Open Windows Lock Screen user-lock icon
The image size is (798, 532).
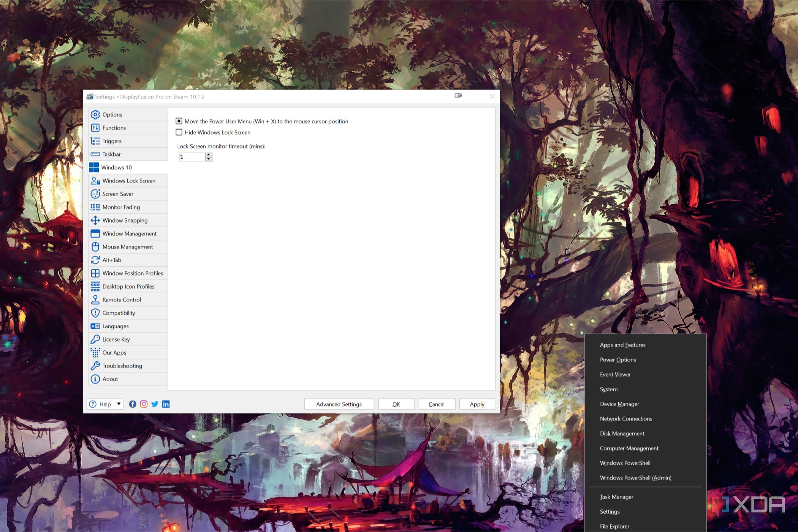pos(95,180)
